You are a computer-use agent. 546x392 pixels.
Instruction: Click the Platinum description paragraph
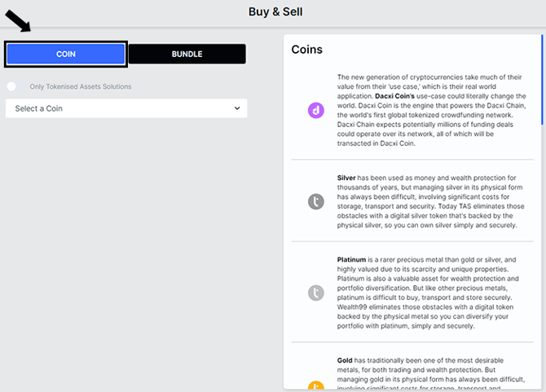pyautogui.click(x=428, y=293)
